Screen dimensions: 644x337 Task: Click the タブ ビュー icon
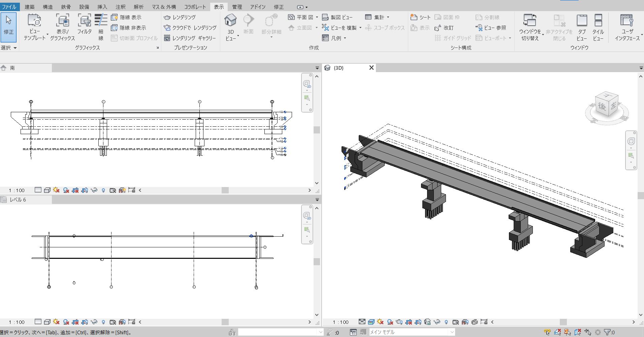582,21
